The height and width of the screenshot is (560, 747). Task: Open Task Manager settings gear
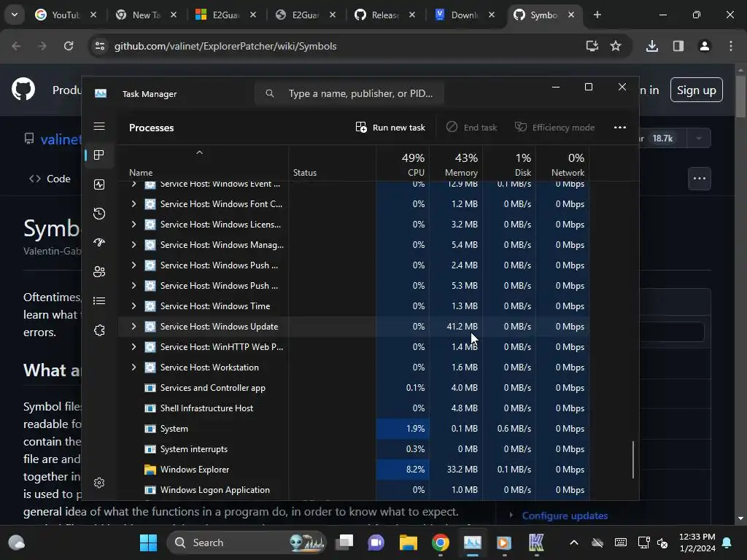99,483
